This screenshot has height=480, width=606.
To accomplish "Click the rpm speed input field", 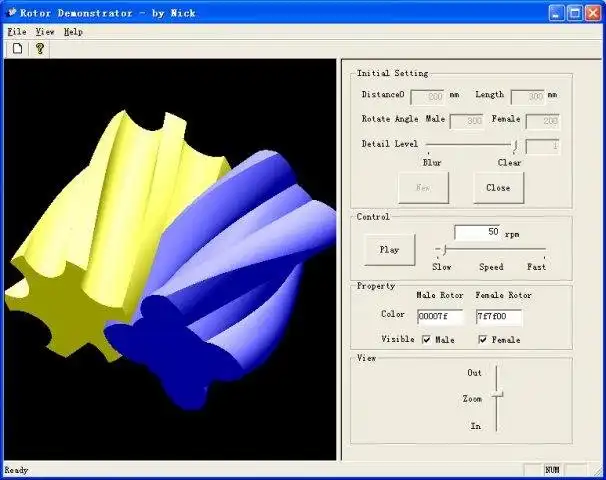I will click(x=478, y=232).
